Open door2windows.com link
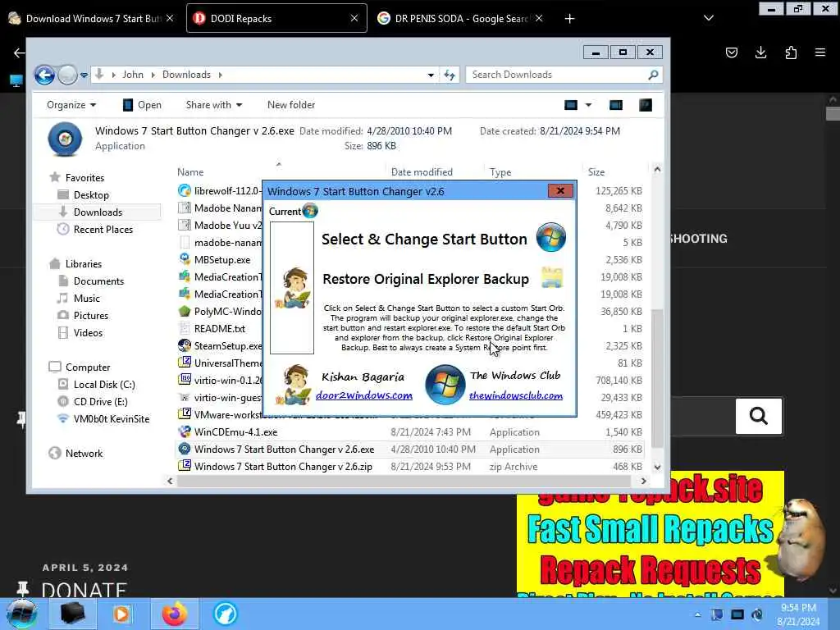This screenshot has height=630, width=840. click(363, 395)
